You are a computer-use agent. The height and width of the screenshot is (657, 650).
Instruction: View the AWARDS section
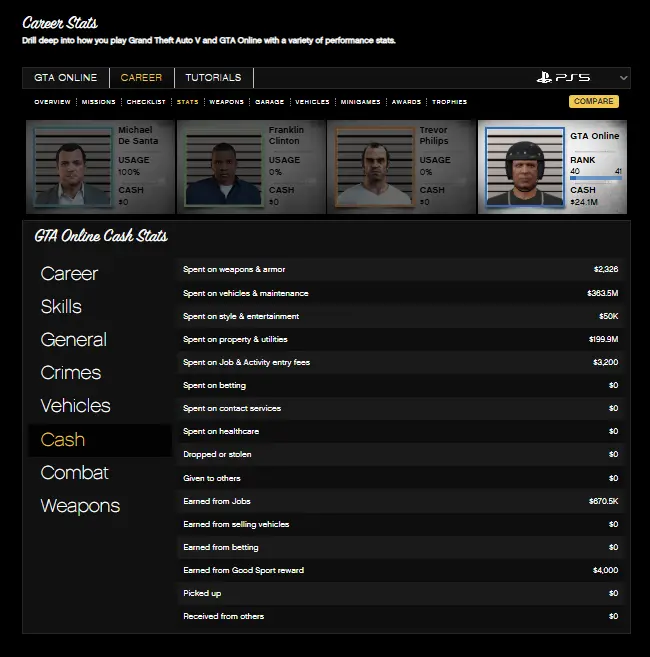(406, 102)
